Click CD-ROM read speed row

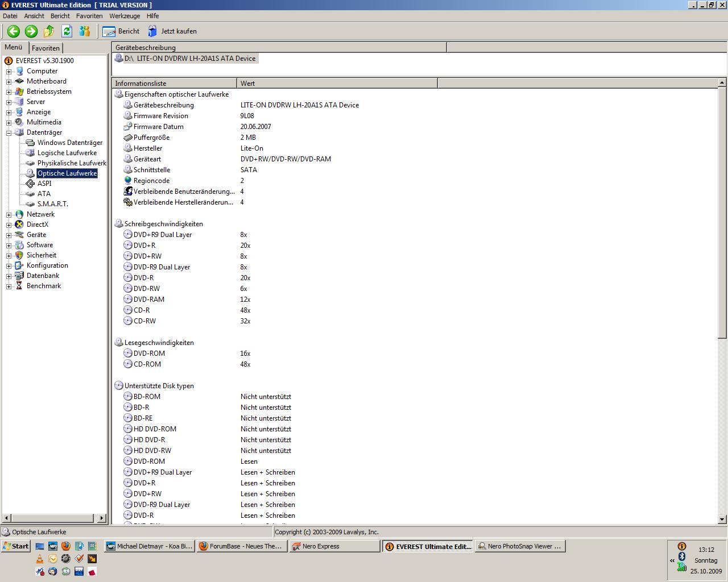(415, 364)
